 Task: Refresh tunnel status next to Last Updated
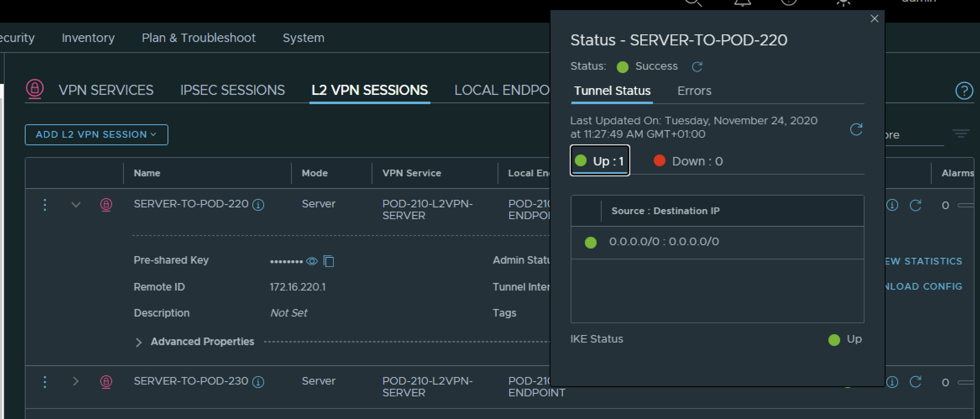(856, 129)
